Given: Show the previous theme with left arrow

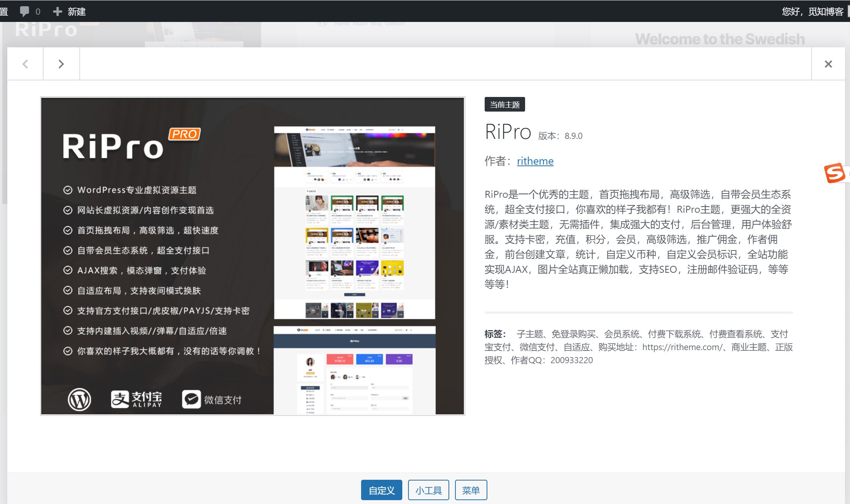Looking at the screenshot, I should coord(25,64).
